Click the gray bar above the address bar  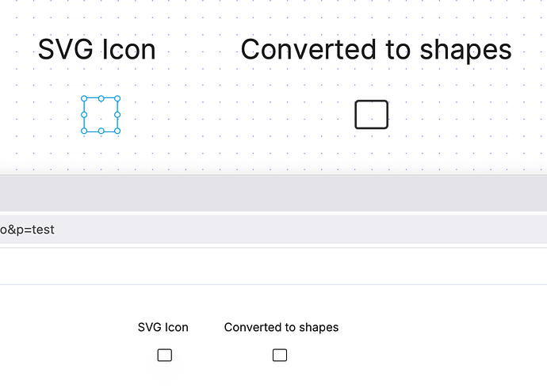coord(273,192)
